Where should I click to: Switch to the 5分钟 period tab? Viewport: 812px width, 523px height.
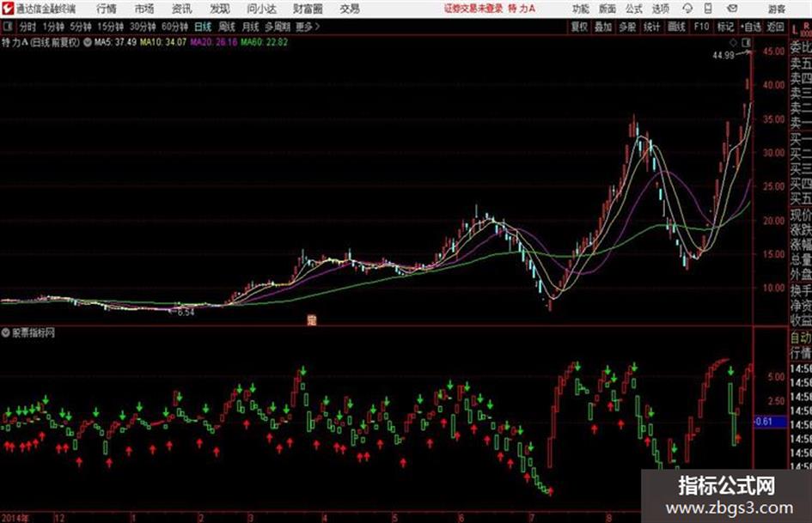pyautogui.click(x=81, y=27)
